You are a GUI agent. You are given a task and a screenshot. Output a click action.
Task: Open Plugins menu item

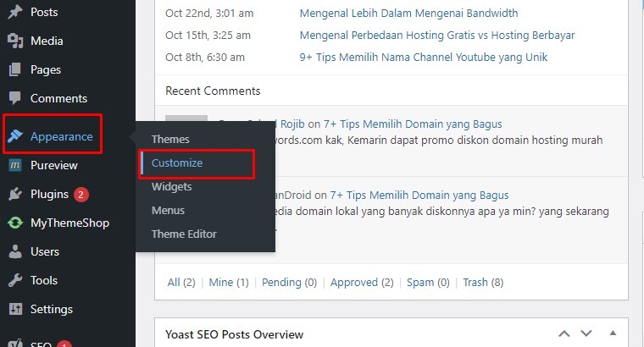[49, 194]
